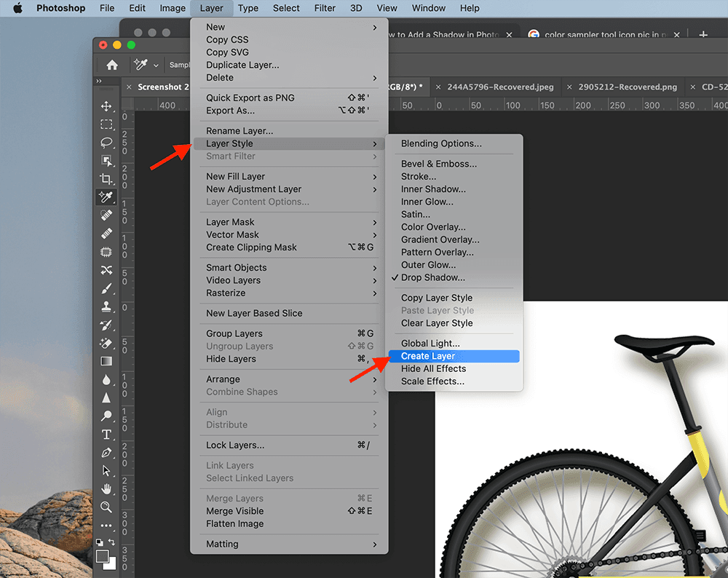Select the Gradient tool

click(x=106, y=361)
